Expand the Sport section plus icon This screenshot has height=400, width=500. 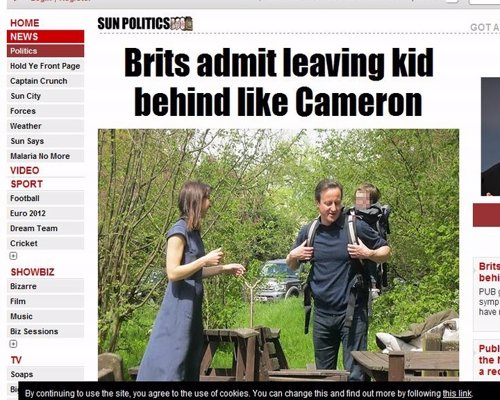(13, 256)
